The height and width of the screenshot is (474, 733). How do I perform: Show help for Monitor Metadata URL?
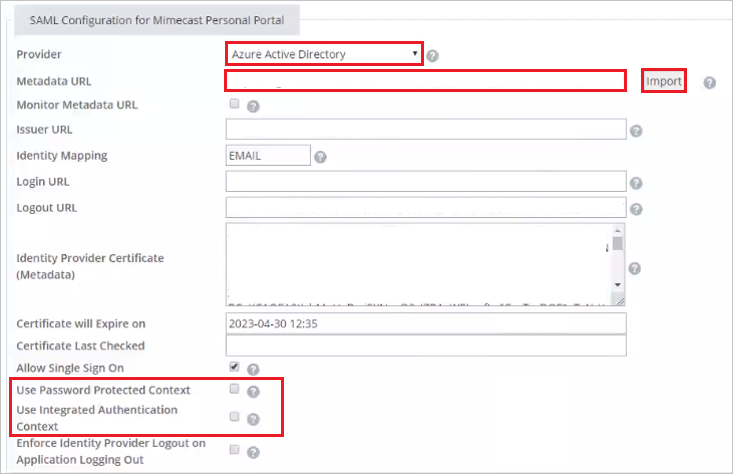coord(253,107)
